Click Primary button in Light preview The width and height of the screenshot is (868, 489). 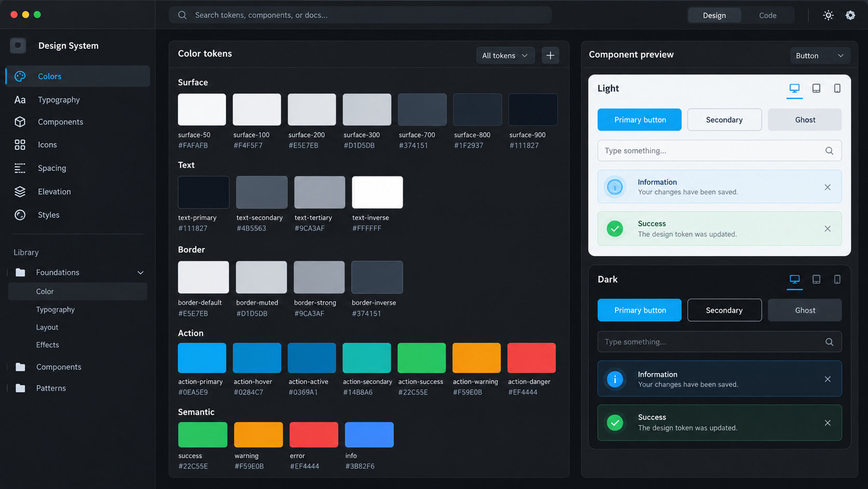[640, 120]
